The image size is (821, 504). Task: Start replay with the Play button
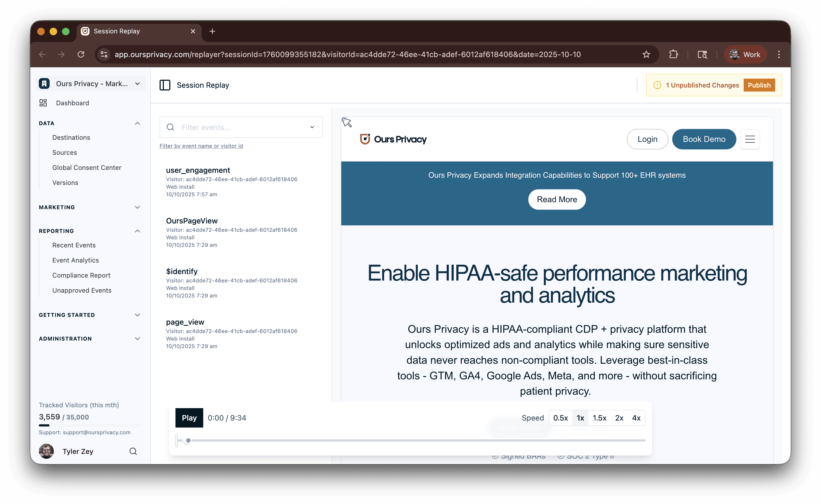[x=189, y=418]
